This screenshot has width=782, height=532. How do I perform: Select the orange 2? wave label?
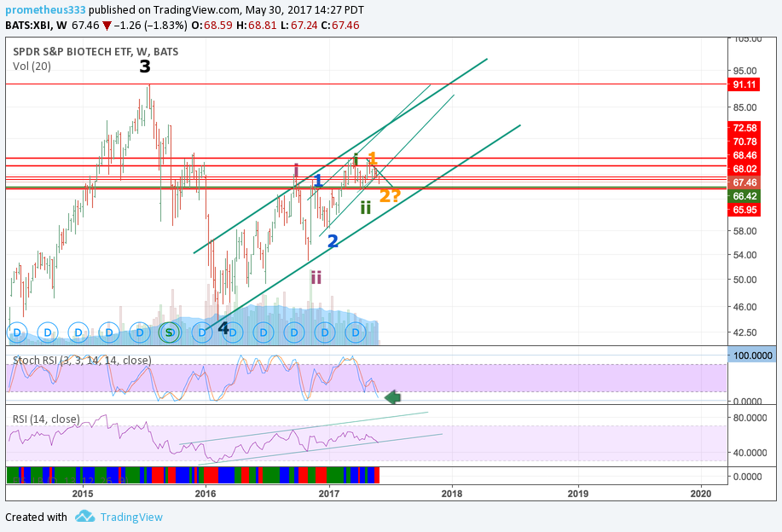pyautogui.click(x=390, y=196)
